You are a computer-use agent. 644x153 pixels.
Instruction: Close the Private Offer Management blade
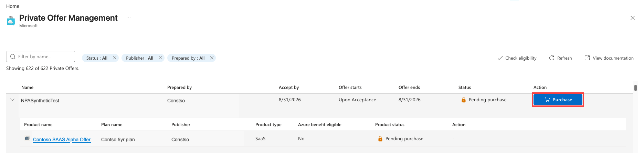tap(632, 18)
